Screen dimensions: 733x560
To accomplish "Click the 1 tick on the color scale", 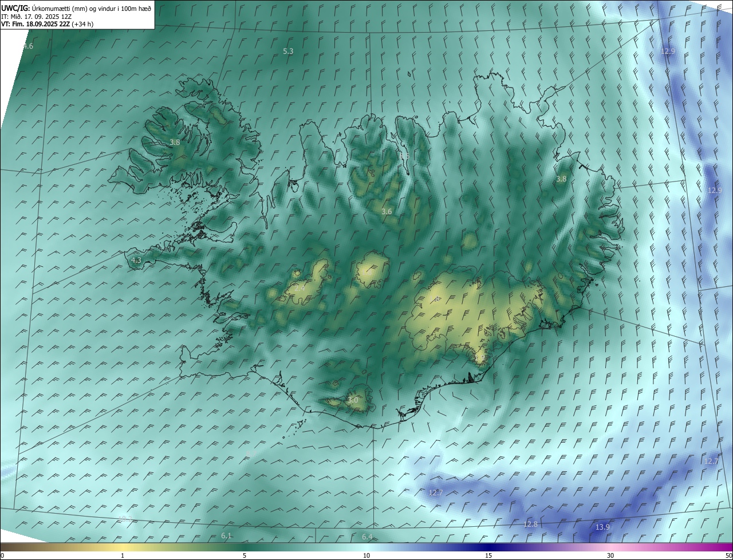I will (x=123, y=555).
